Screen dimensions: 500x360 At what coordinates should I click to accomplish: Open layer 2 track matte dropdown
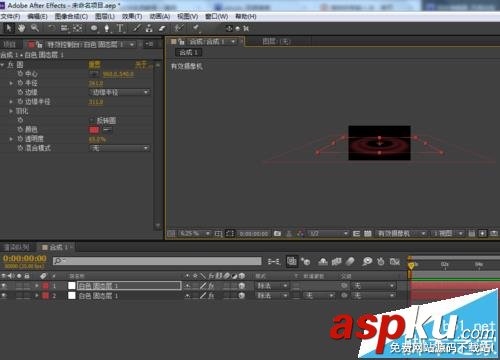pos(319,295)
